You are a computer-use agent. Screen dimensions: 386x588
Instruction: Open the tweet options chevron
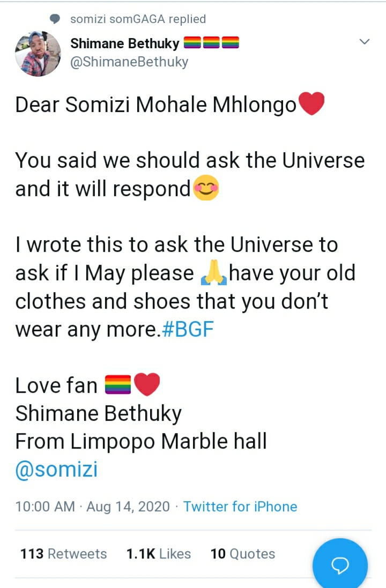click(x=364, y=42)
